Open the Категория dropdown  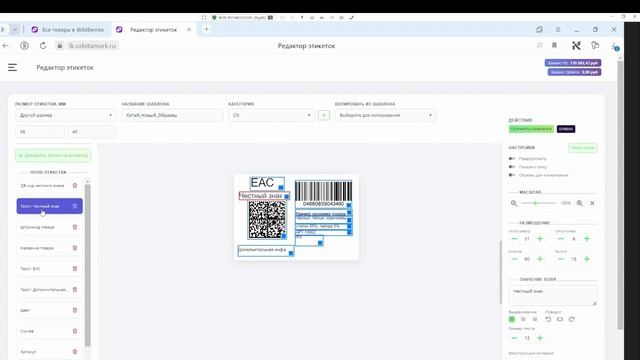click(x=271, y=116)
